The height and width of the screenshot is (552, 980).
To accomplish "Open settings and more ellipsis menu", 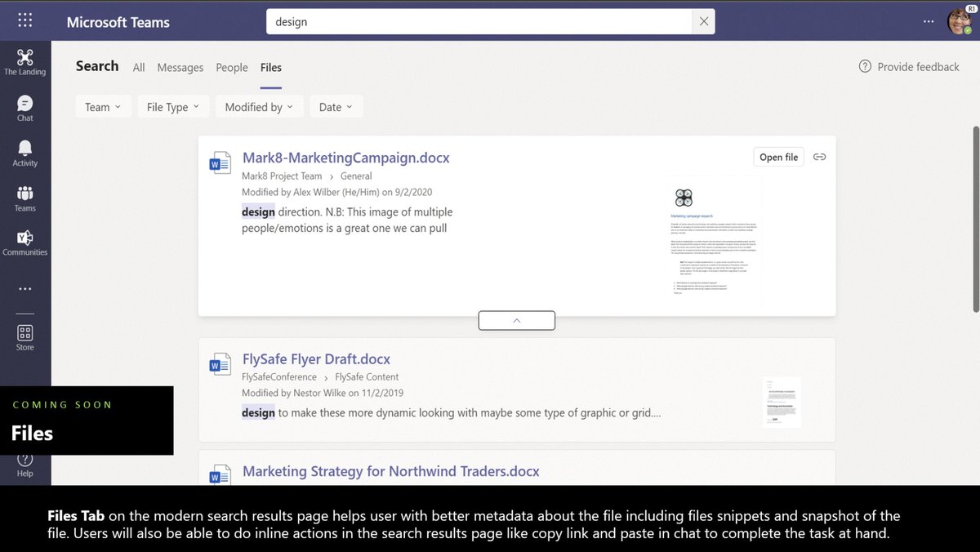I will tap(927, 22).
